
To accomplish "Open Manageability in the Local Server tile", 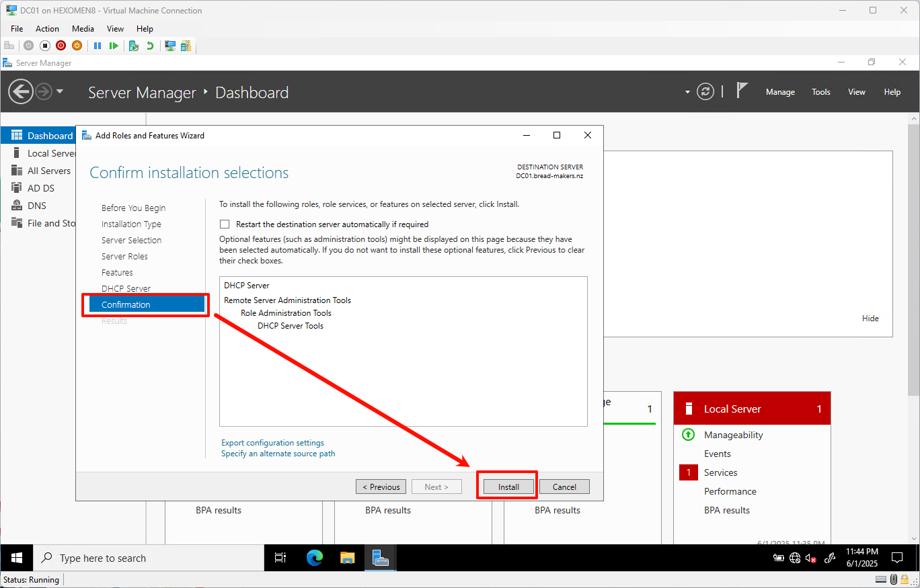I will tap(733, 435).
